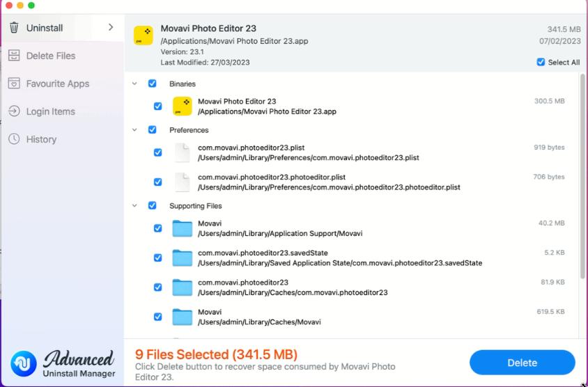
Task: Deselect the savedState folder checkbox
Action: pos(157,258)
